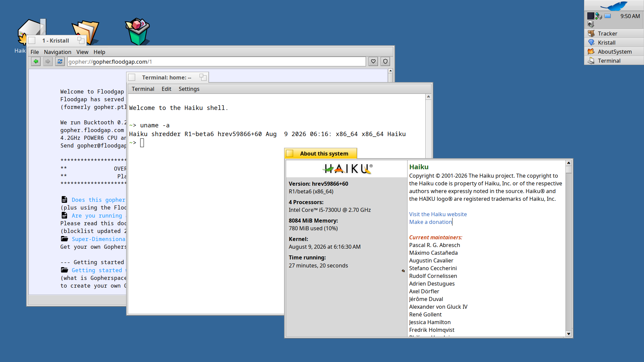Click the 'About this system' title tab
Screen dimensions: 644x362
click(321, 154)
